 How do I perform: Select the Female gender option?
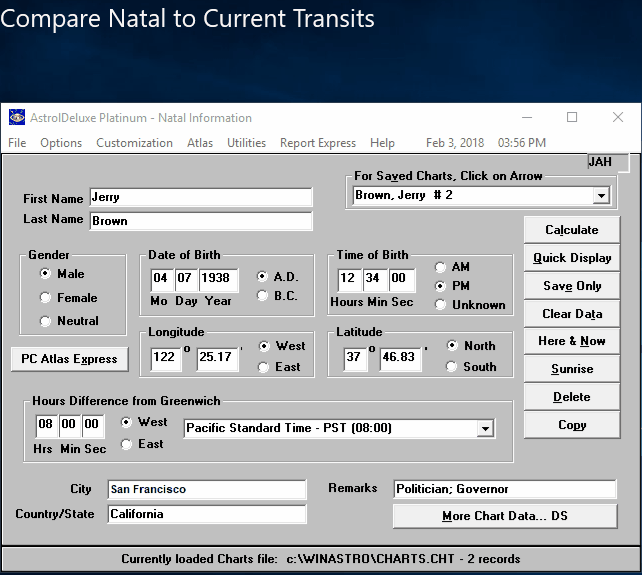[45, 297]
